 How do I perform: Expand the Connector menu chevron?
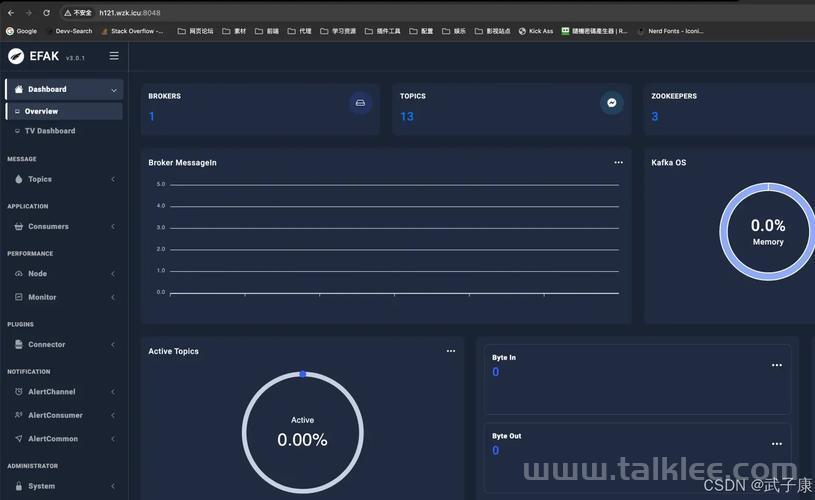point(113,345)
